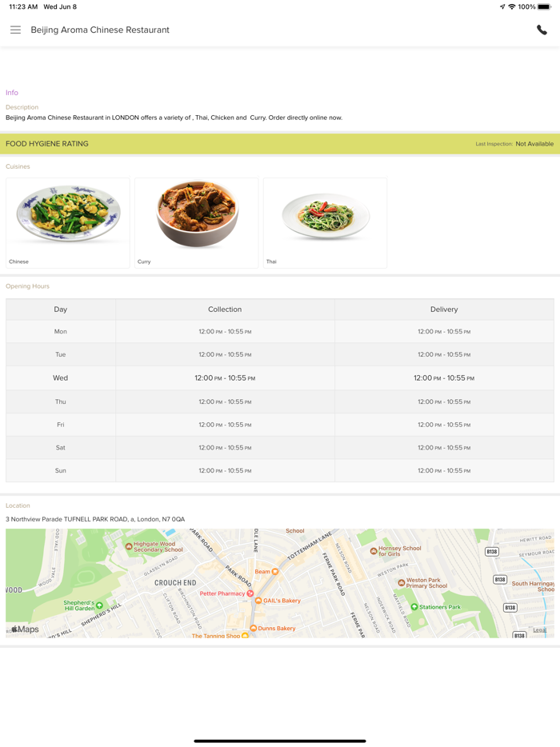Viewport: 560px width, 747px height.
Task: Select the Sun row day cell
Action: click(61, 470)
